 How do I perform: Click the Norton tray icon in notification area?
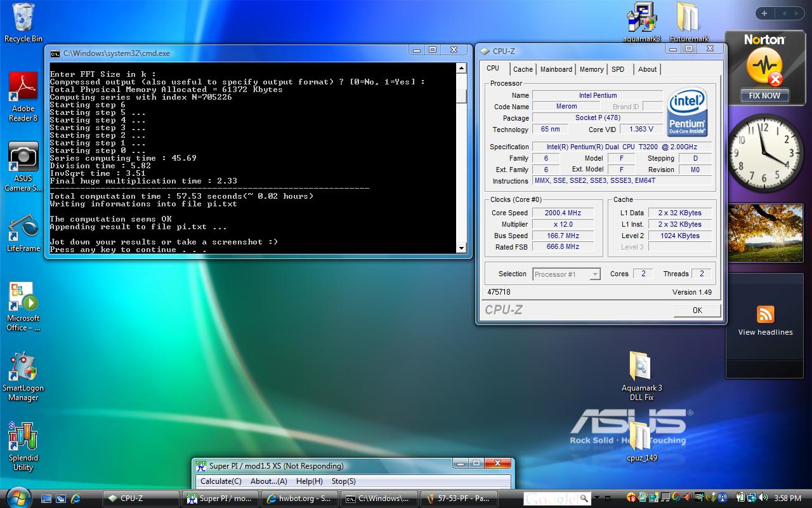[x=631, y=498]
